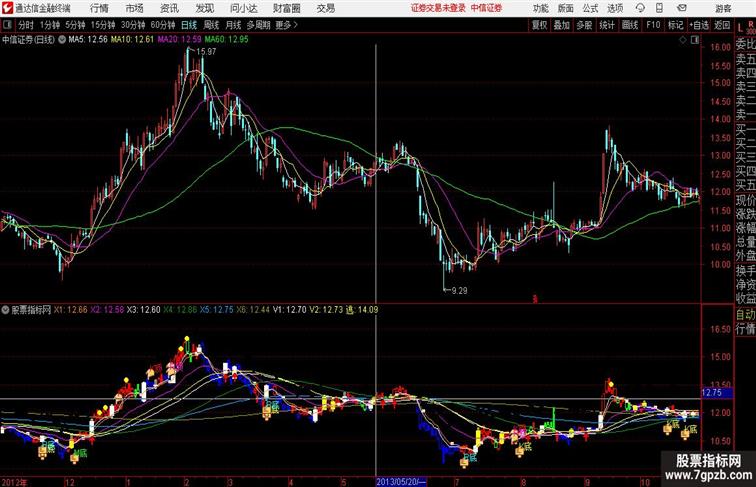
Task: Switch to 30分钟 period tab
Action: coord(133,25)
